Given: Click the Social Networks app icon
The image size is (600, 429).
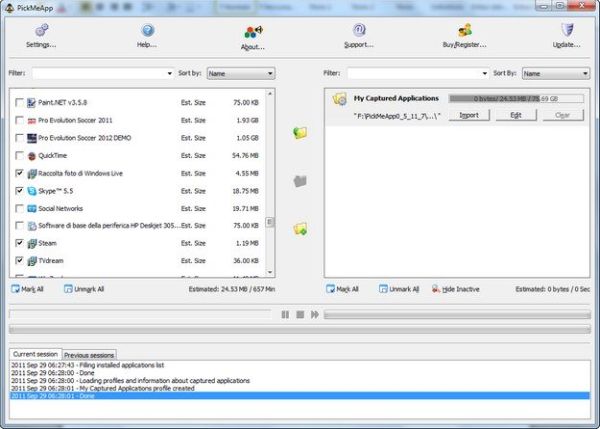Looking at the screenshot, I should 32,209.
